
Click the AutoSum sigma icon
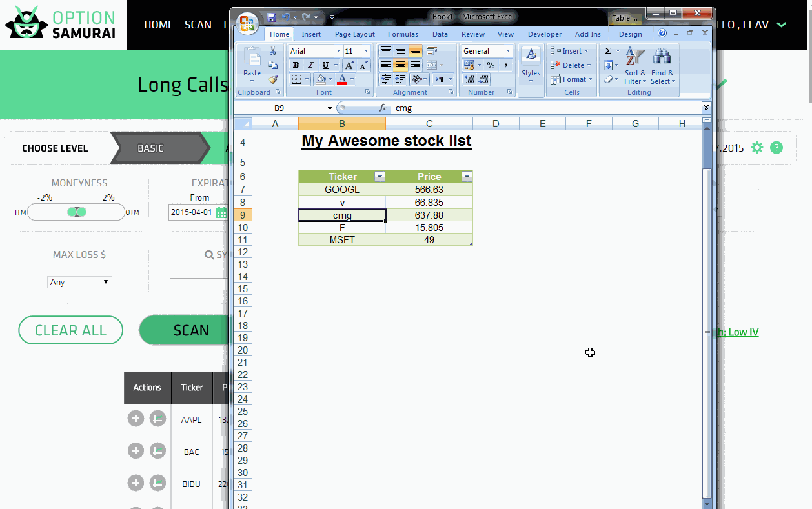[608, 51]
